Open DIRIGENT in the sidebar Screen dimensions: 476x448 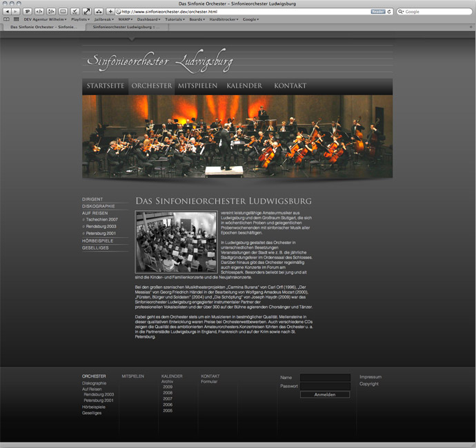92,199
